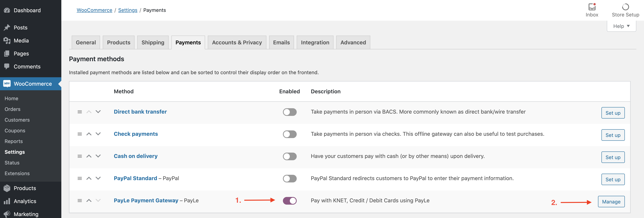Click the Posts pushpin icon

pyautogui.click(x=7, y=27)
